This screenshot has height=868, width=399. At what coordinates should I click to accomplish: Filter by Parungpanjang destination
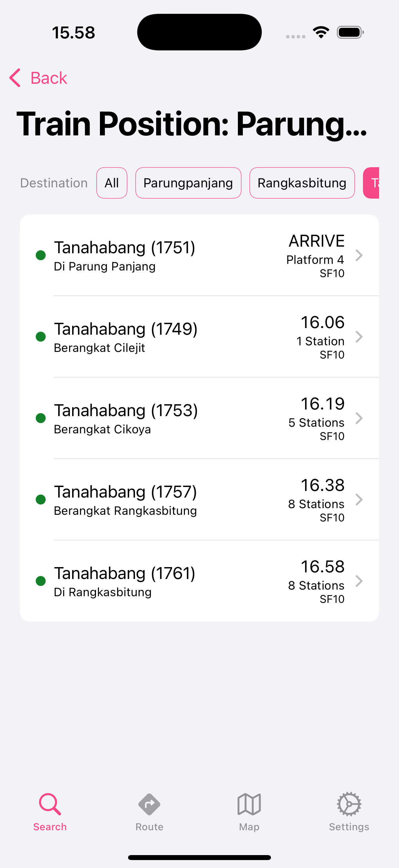188,183
